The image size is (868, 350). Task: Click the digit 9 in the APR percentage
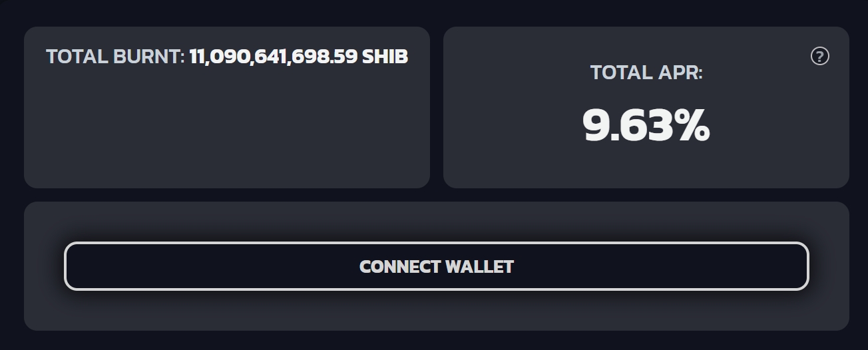[x=596, y=126]
